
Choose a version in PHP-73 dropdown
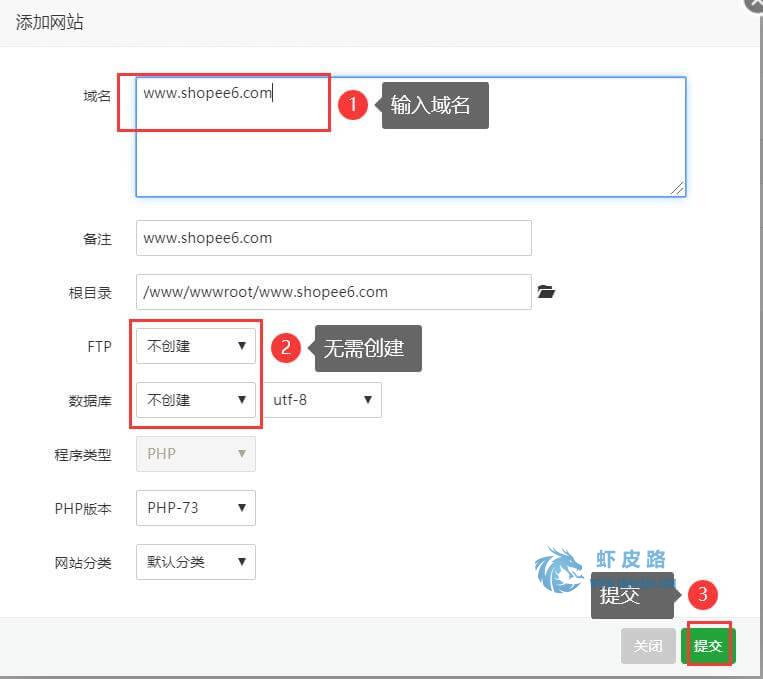[x=196, y=508]
